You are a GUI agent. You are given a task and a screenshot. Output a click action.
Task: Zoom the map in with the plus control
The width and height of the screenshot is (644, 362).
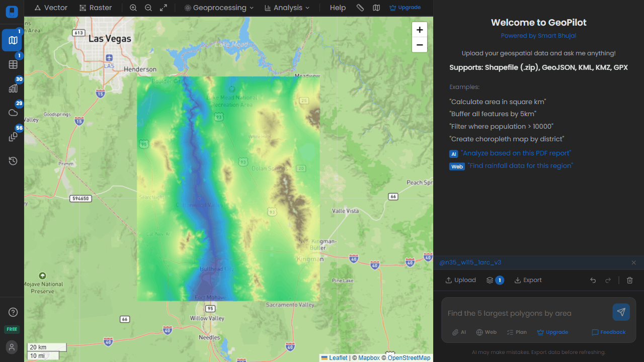pos(420,30)
